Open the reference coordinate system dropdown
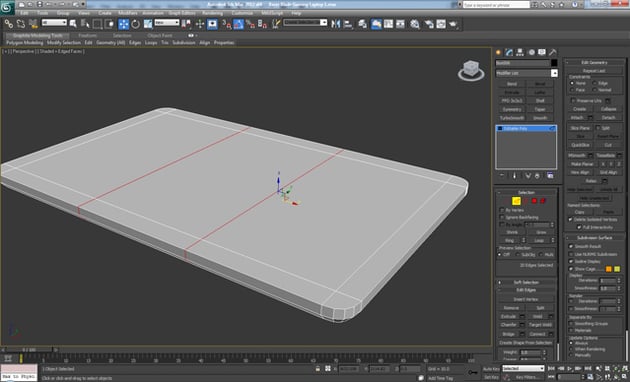This screenshot has height=382, width=630. click(x=167, y=22)
